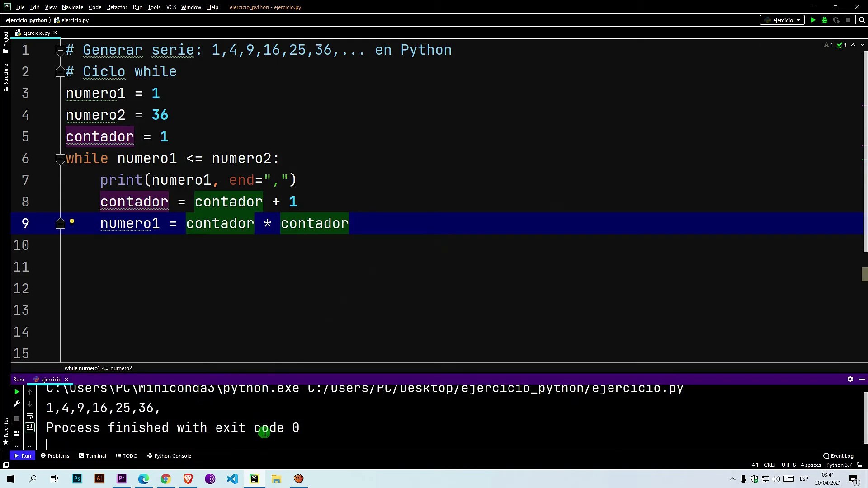Collapse the while loop fold on line 6
Screen dimensions: 868x488
(x=60, y=159)
